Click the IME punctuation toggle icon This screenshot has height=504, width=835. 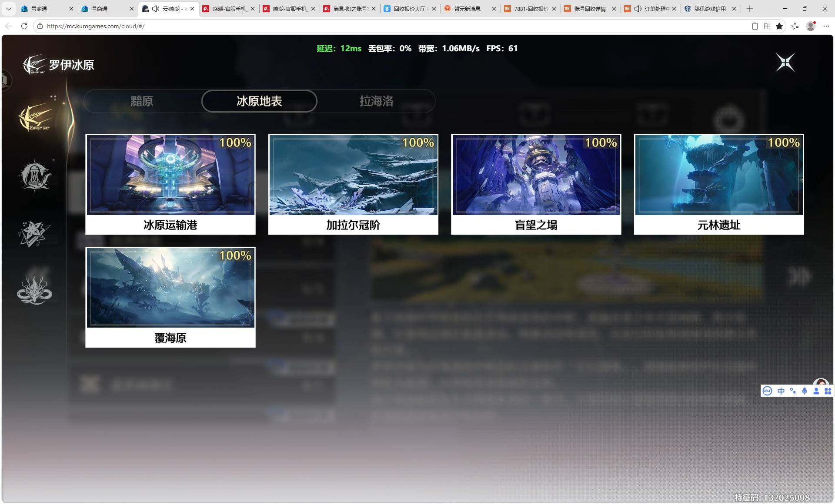(x=793, y=391)
